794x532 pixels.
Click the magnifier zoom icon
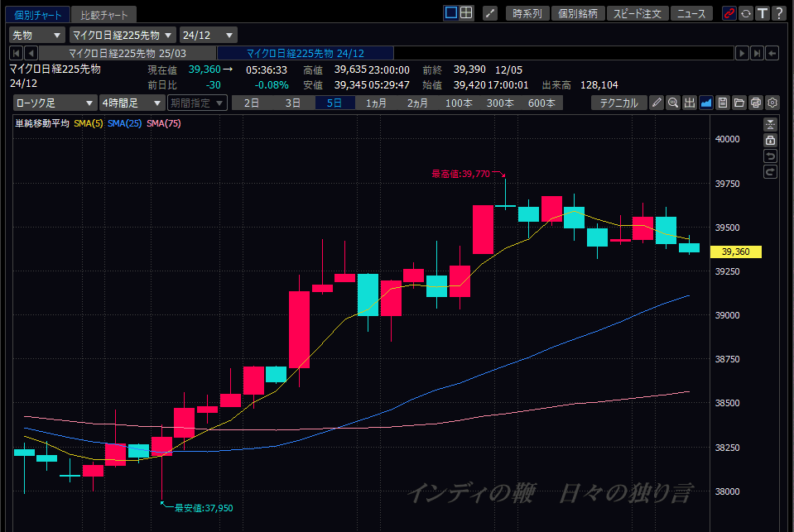pyautogui.click(x=673, y=103)
